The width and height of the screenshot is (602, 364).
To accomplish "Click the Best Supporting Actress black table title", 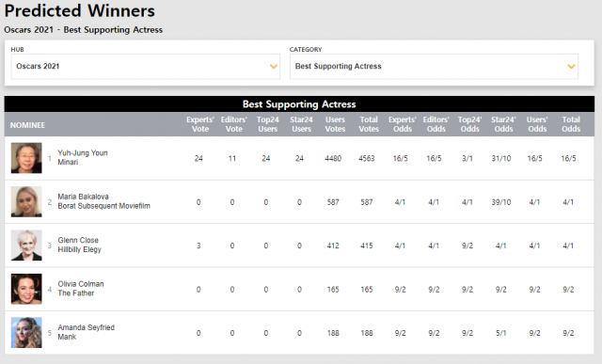I will click(299, 104).
